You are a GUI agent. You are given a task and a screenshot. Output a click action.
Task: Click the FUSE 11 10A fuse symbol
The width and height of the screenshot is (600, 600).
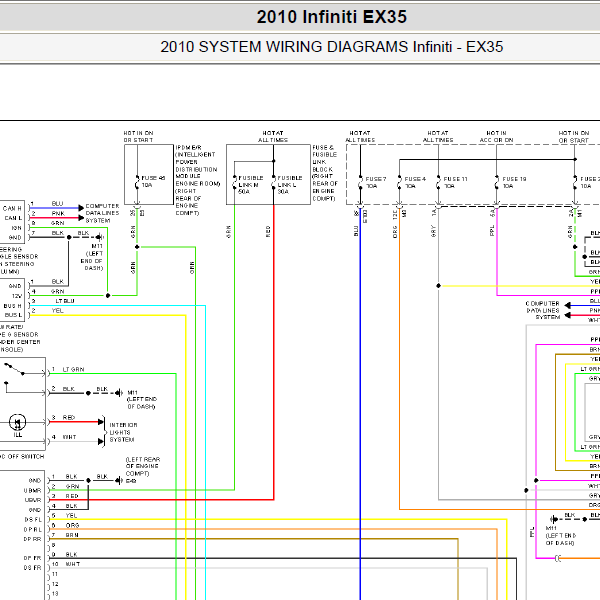(x=439, y=183)
